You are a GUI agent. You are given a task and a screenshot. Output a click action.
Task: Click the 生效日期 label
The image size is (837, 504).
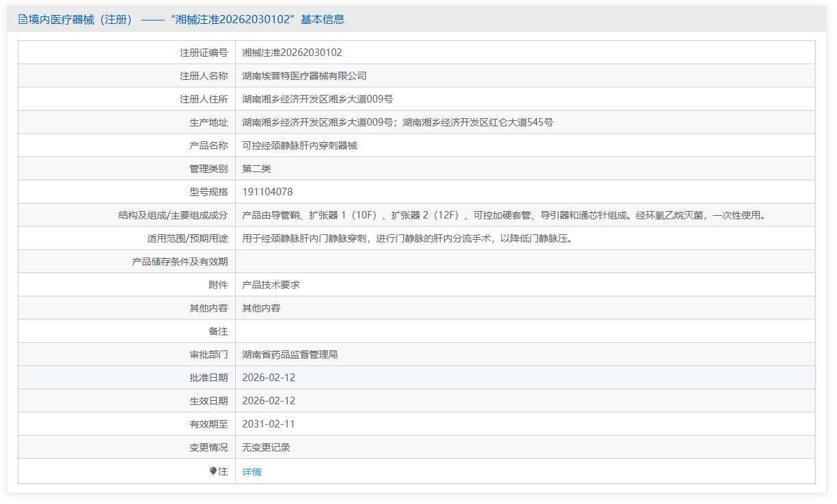click(208, 401)
